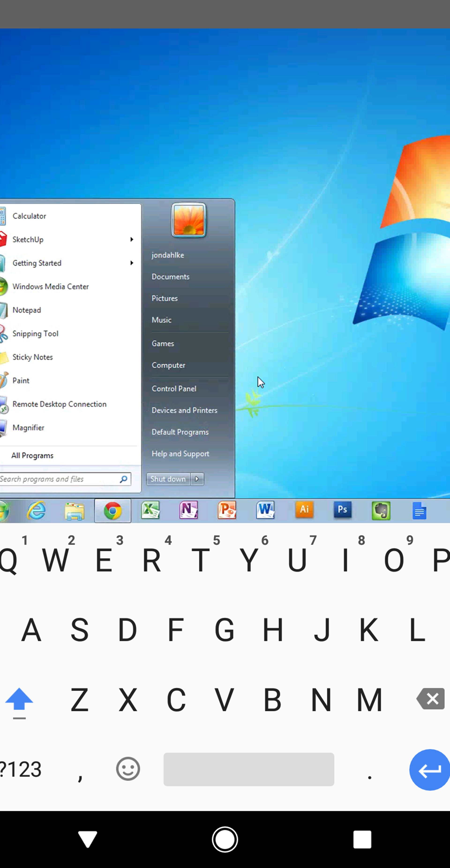Launch Excel from the taskbar
This screenshot has width=450, height=868.
pyautogui.click(x=150, y=510)
